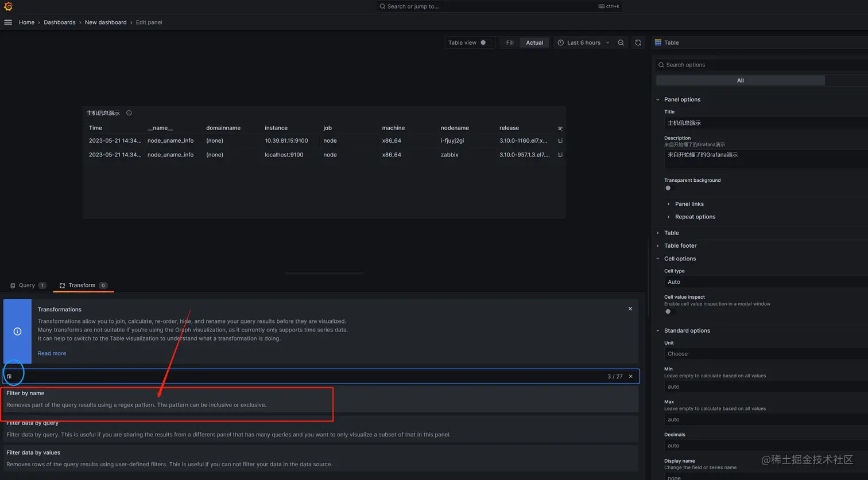
Task: Refresh the dashboard with the refresh icon
Action: (638, 42)
